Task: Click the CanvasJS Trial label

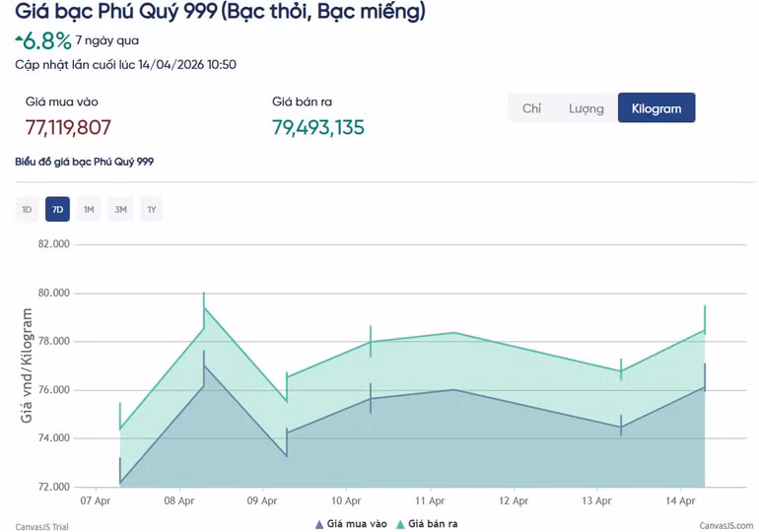Action: (x=41, y=526)
